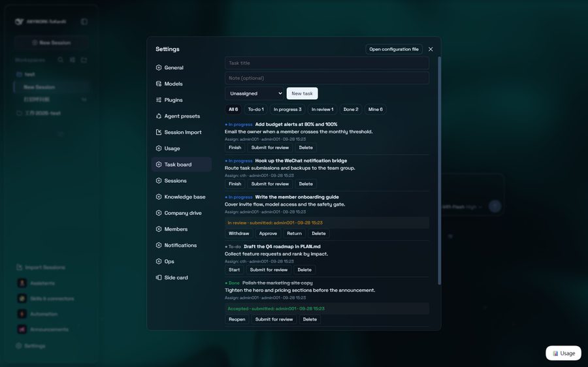This screenshot has width=588, height=367.
Task: Focus the Task title input field
Action: pos(327,63)
